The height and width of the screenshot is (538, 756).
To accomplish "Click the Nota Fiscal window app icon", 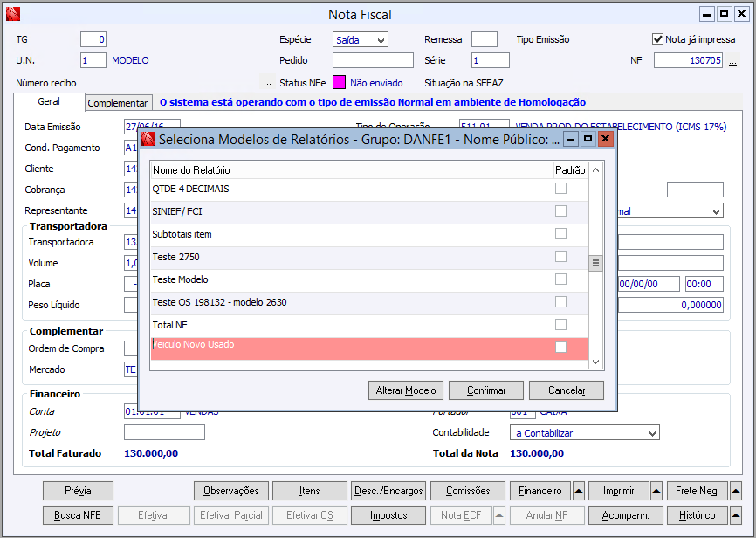I will pos(13,14).
